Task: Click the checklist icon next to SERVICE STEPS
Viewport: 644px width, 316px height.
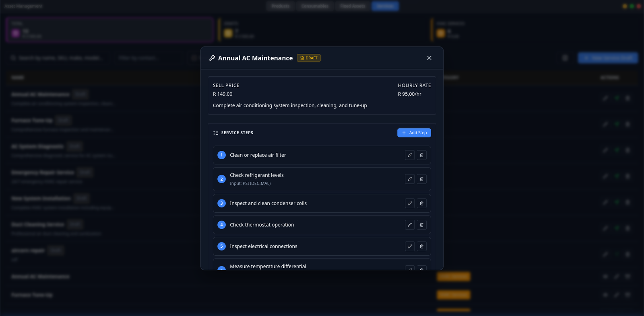Action: (x=216, y=133)
